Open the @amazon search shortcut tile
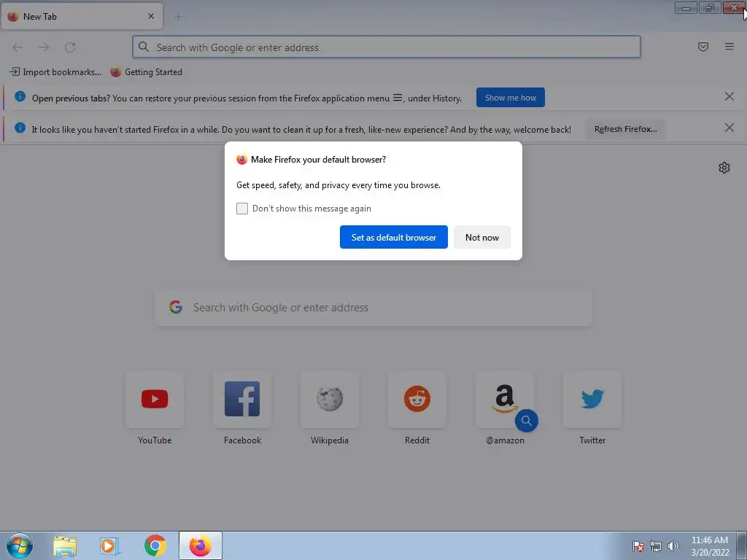The image size is (747, 560). (505, 399)
